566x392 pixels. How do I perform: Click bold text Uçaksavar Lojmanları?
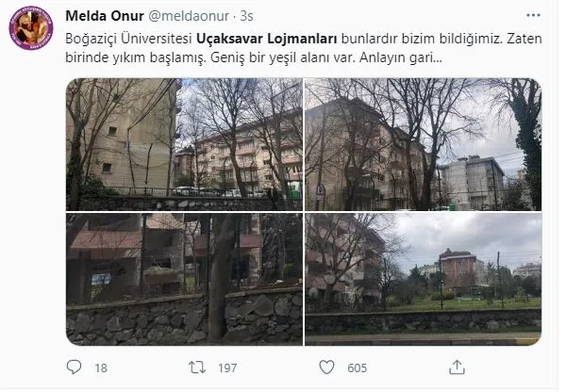tap(267, 39)
